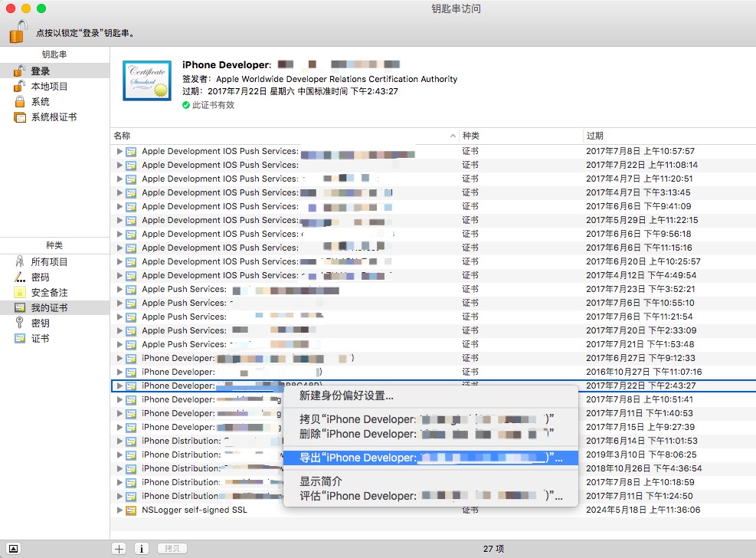756x558 pixels.
Task: Click the date 2017年7月15日 上午9:27:39
Action: 640,427
